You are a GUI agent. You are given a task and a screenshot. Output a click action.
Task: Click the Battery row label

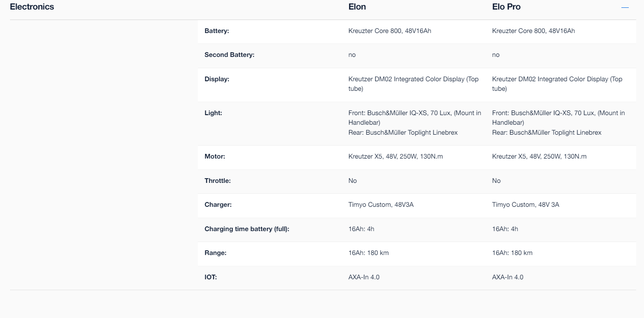[x=217, y=31]
